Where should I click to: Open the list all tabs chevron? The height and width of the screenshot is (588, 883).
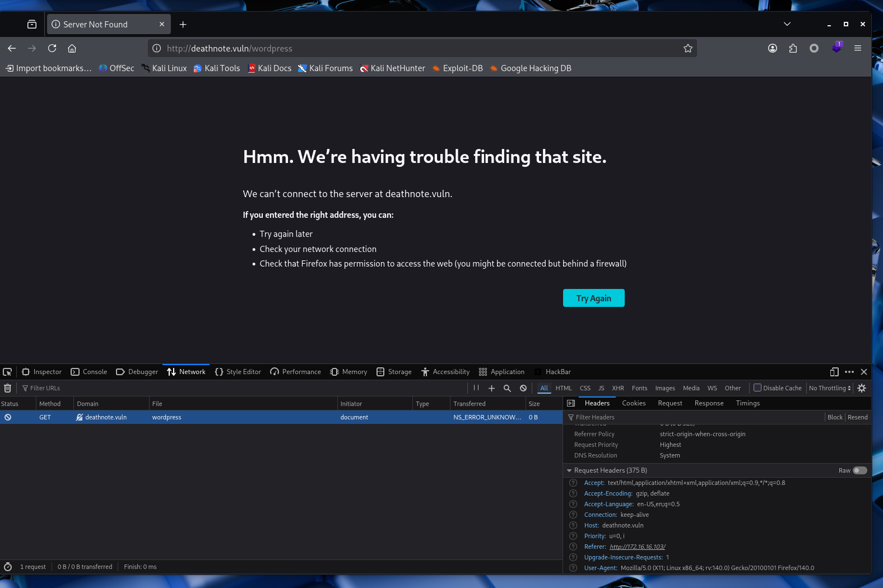coord(787,24)
